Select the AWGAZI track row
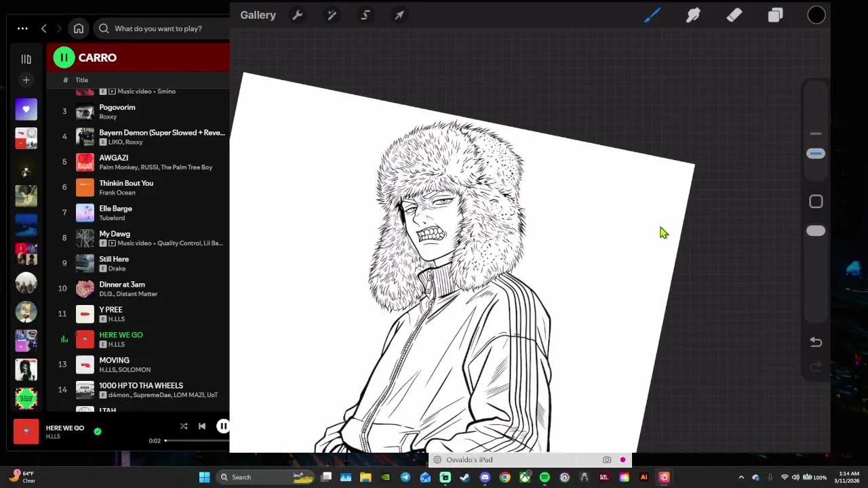 138,162
